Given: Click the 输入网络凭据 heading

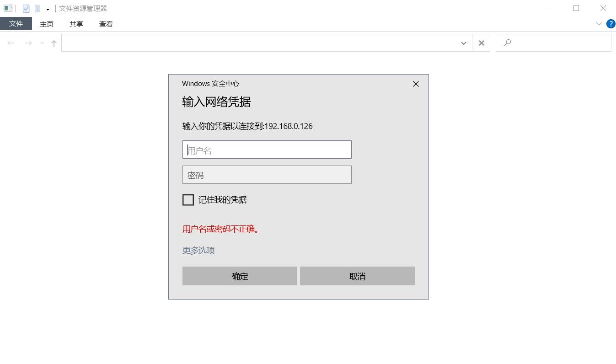Looking at the screenshot, I should pos(216,102).
